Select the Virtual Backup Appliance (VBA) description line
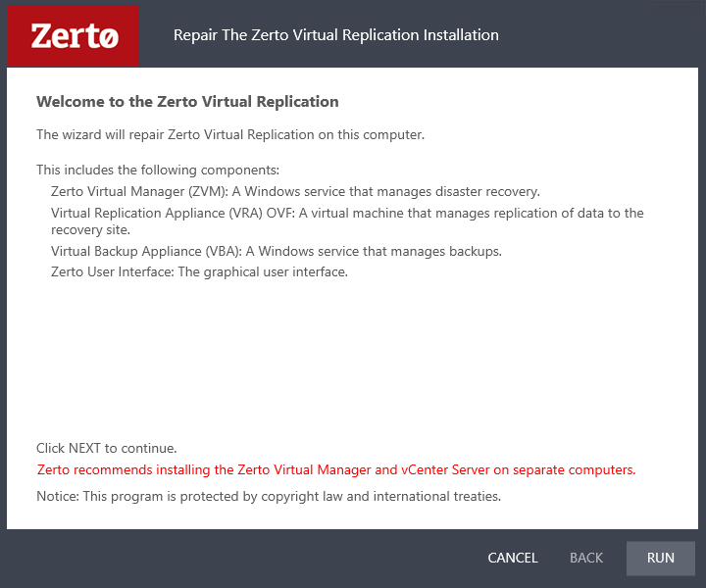The width and height of the screenshot is (706, 588). [x=276, y=251]
